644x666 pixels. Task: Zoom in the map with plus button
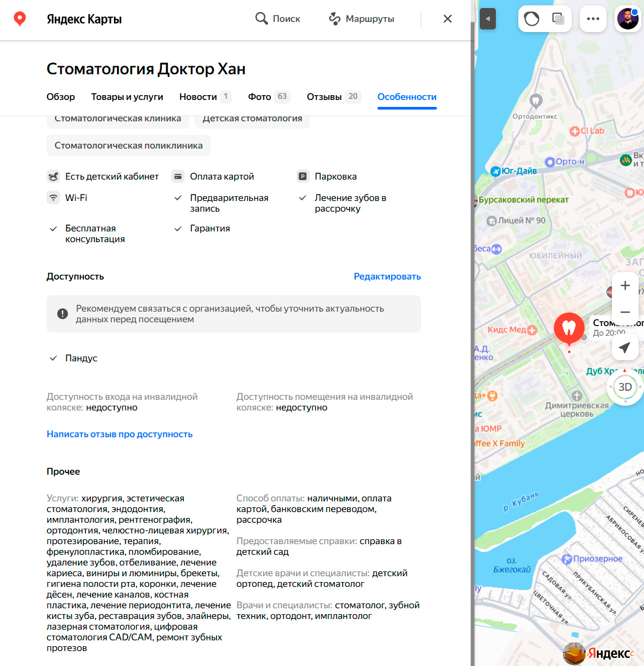(x=625, y=285)
